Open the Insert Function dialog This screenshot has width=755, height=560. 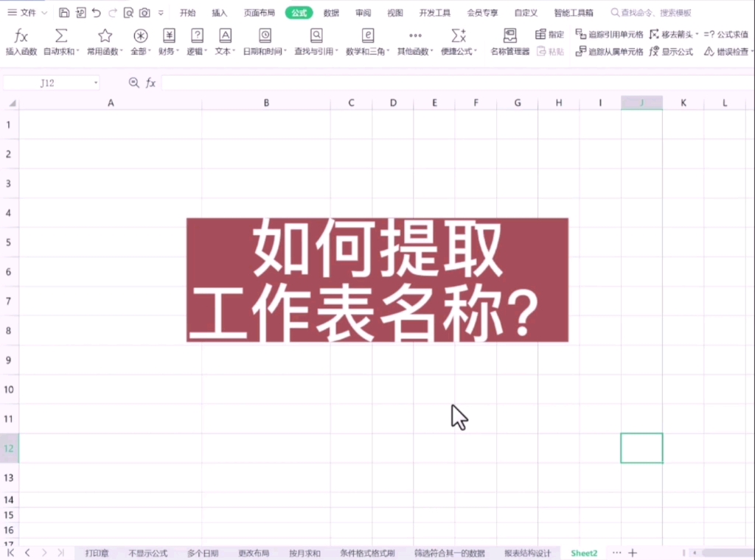click(x=22, y=41)
